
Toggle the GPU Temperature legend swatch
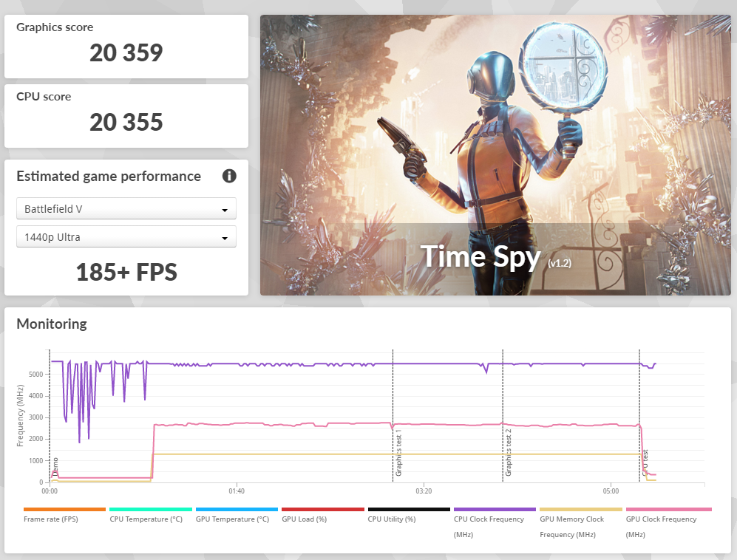click(237, 509)
